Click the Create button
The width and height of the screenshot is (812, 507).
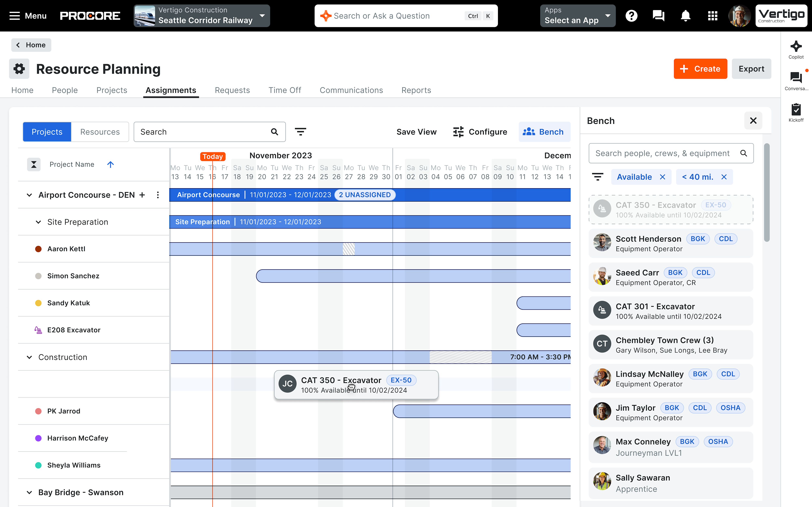(700, 69)
